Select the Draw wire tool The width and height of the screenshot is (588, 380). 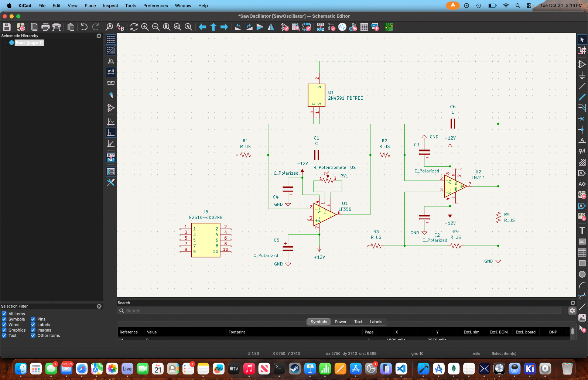pos(582,86)
